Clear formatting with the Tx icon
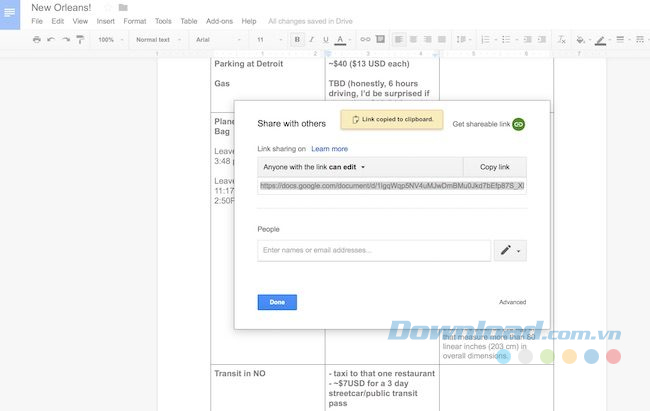650x411 pixels. 561,39
